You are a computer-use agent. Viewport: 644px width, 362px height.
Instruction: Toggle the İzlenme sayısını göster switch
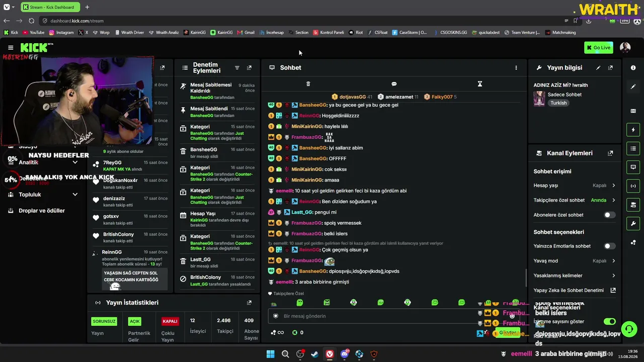[609, 321]
